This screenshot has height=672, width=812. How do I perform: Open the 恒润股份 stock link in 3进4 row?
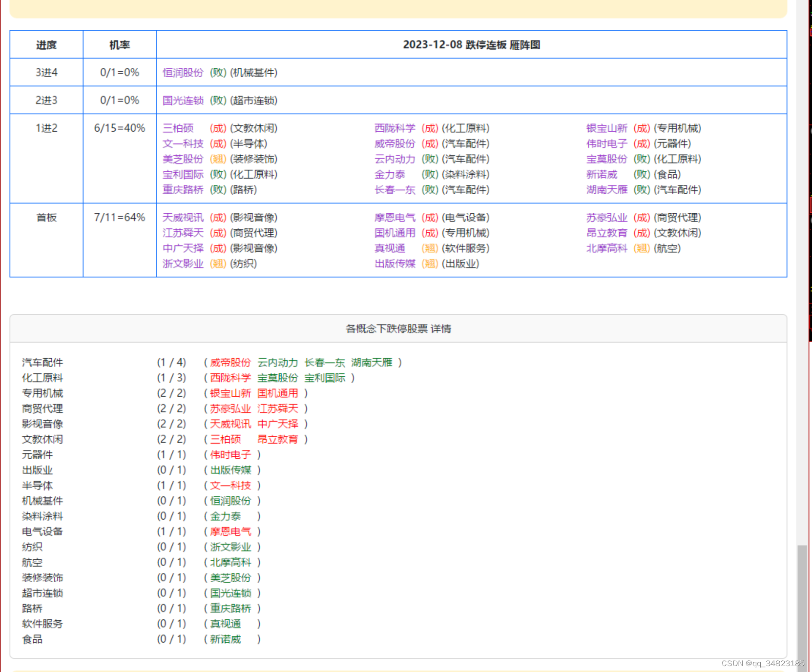click(183, 73)
